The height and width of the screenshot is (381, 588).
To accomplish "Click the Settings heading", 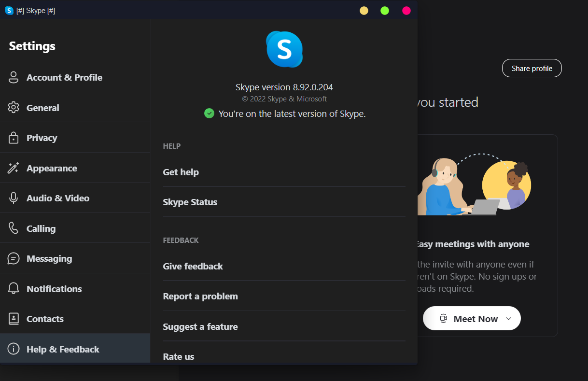I will click(32, 46).
